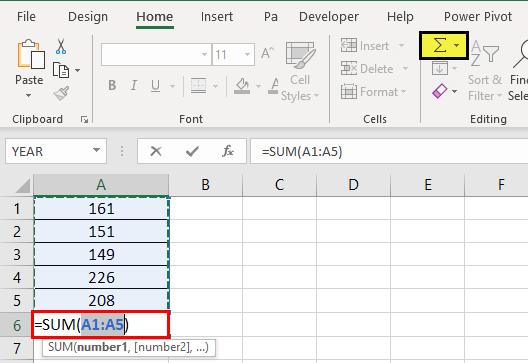Open the Fill Color dropdown arrow
This screenshot has height=363, width=528.
[x=258, y=86]
